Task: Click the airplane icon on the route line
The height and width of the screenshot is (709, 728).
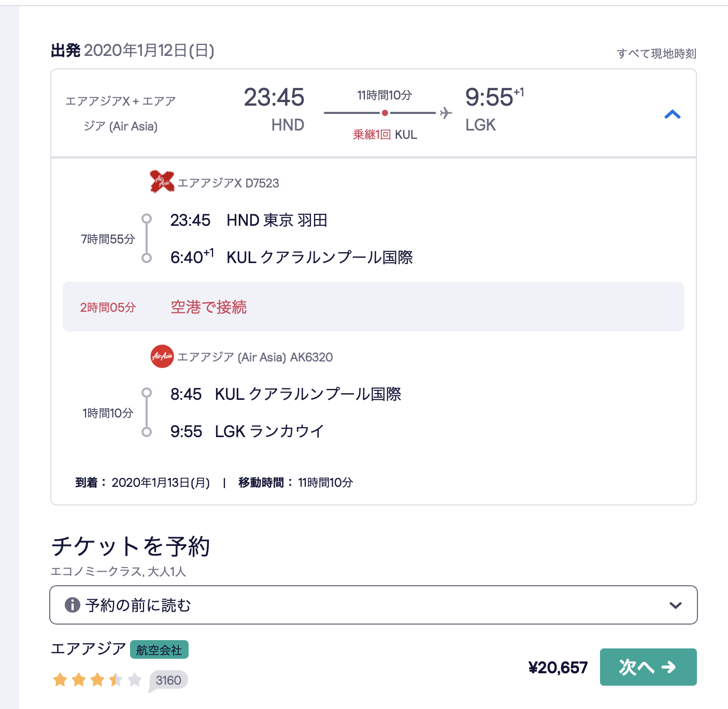Action: click(x=446, y=113)
